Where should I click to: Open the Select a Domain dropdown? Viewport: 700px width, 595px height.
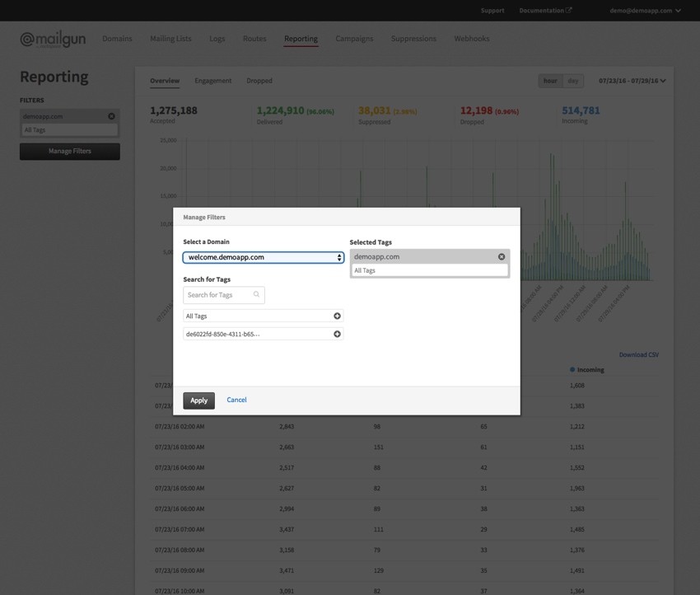click(264, 257)
